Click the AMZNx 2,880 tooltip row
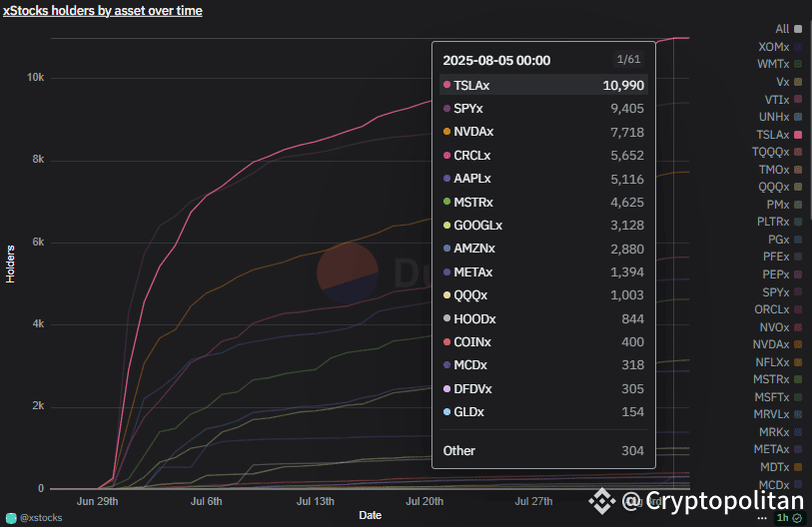The width and height of the screenshot is (812, 527). pos(543,249)
